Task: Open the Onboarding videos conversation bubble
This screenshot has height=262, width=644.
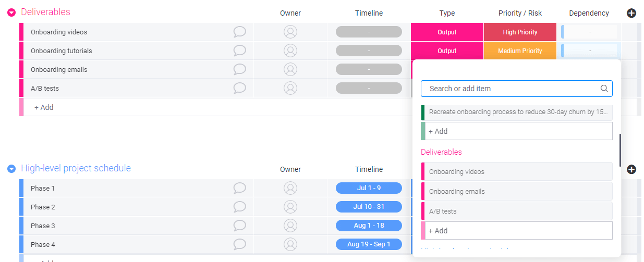Action: (x=239, y=32)
